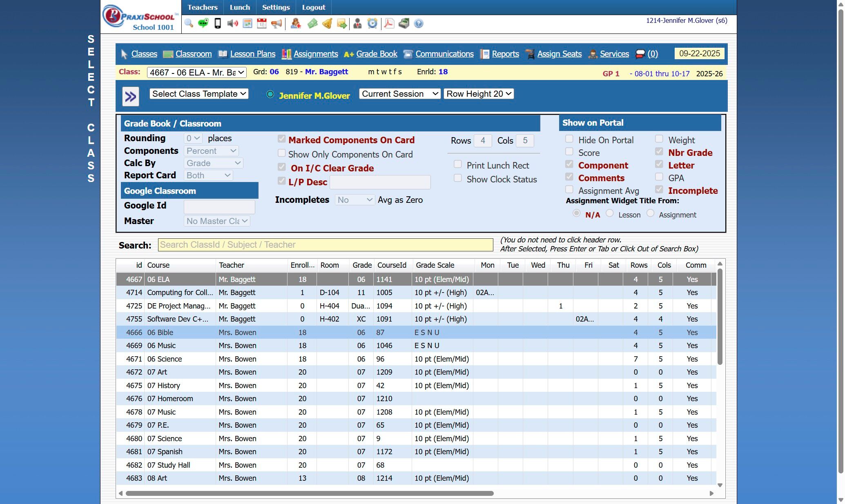Check Show Clock Status option
The height and width of the screenshot is (504, 845).
click(458, 178)
